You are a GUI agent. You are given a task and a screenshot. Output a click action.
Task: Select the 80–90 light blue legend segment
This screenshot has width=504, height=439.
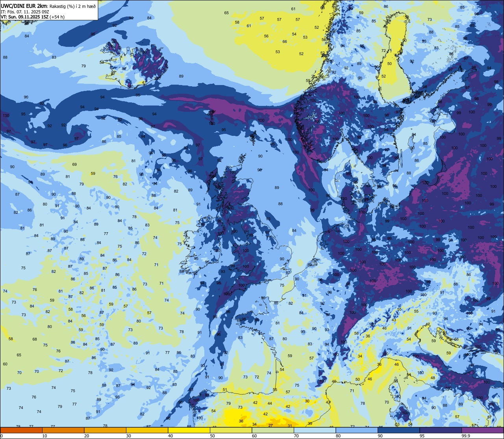pos(357,430)
